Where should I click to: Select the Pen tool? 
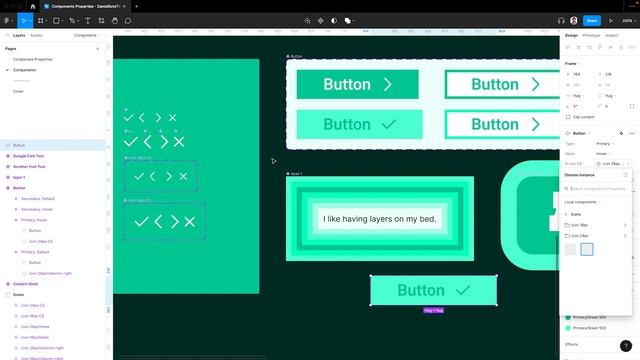click(x=73, y=20)
